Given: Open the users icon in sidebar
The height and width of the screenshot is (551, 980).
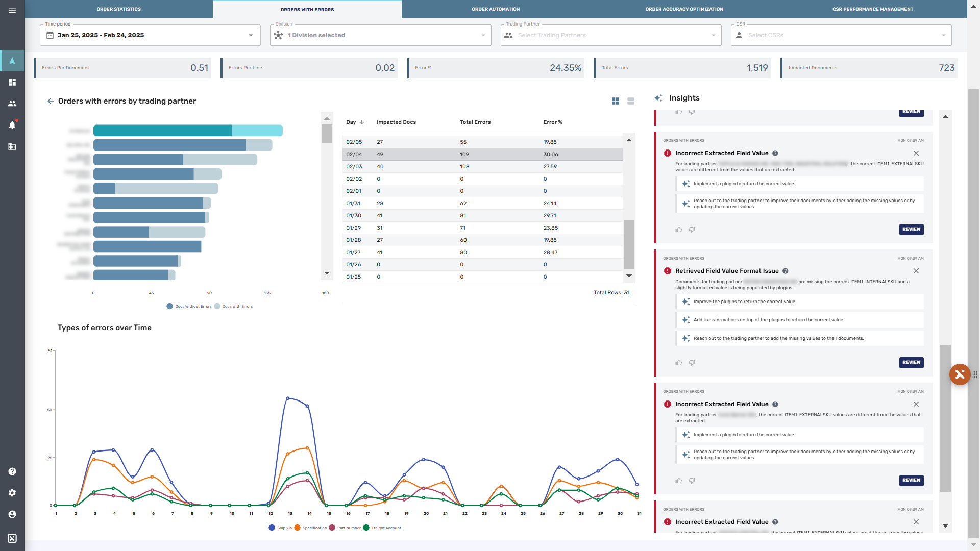Looking at the screenshot, I should pyautogui.click(x=12, y=104).
